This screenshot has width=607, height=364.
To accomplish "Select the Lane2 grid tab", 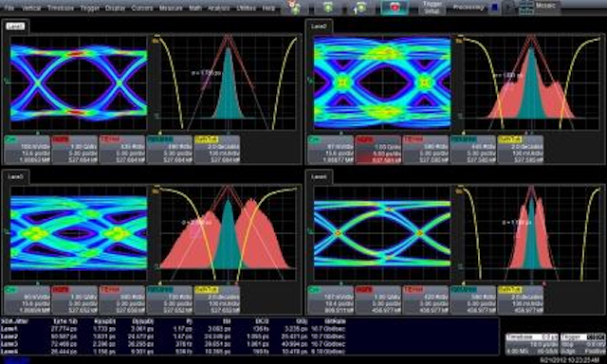I will pyautogui.click(x=319, y=27).
